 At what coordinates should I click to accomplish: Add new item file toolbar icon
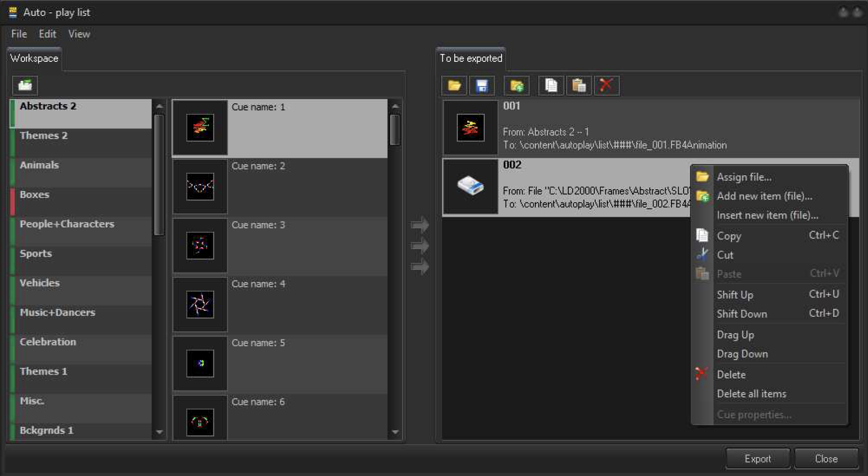tap(517, 85)
